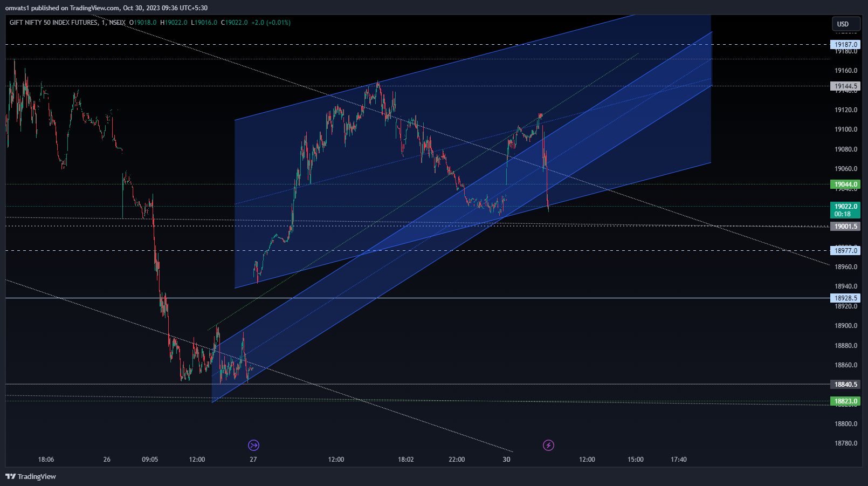Screen dimensions: 868x486
Task: Click the 19001.5 price label
Action: (x=845, y=227)
